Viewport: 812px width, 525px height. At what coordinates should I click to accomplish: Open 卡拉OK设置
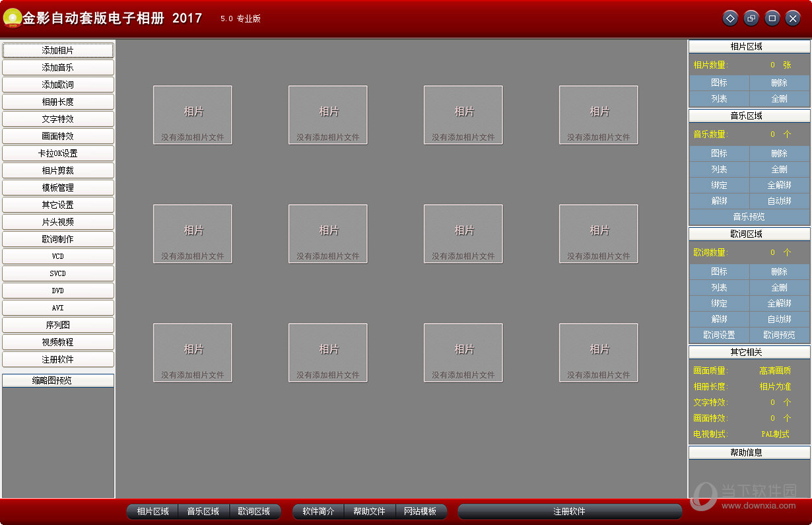58,153
